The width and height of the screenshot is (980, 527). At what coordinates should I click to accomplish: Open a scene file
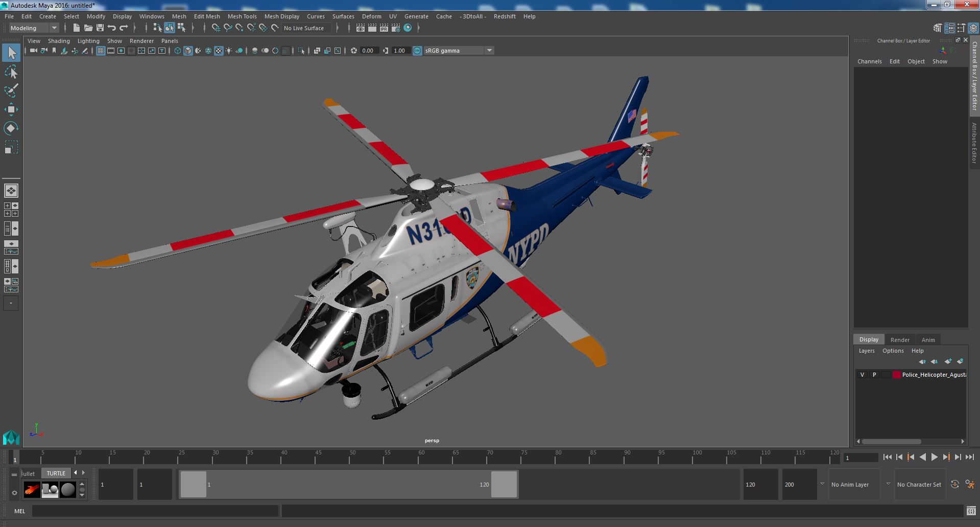point(88,28)
